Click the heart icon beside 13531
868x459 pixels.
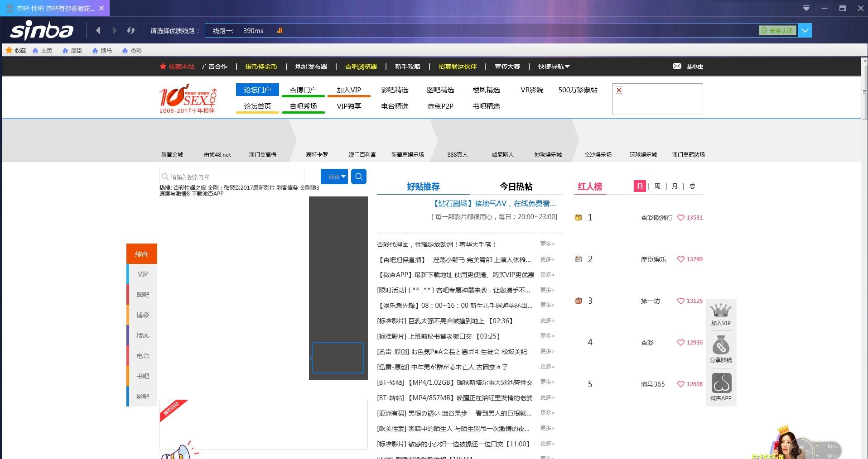click(x=680, y=218)
